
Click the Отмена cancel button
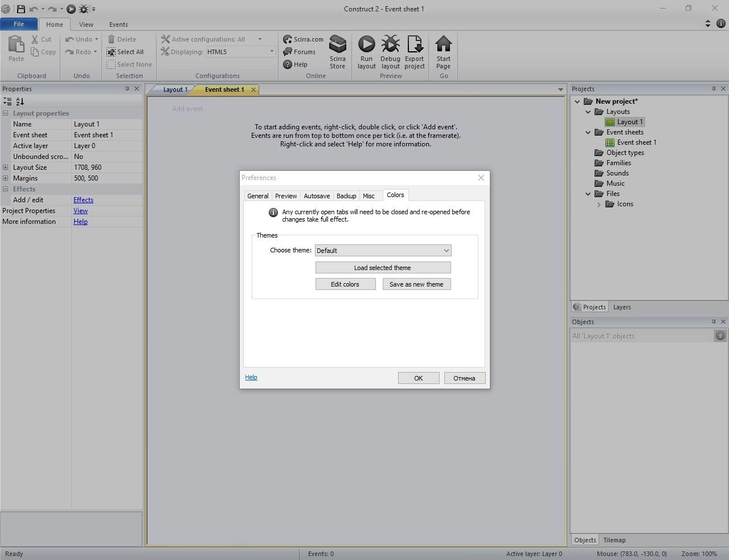click(464, 378)
